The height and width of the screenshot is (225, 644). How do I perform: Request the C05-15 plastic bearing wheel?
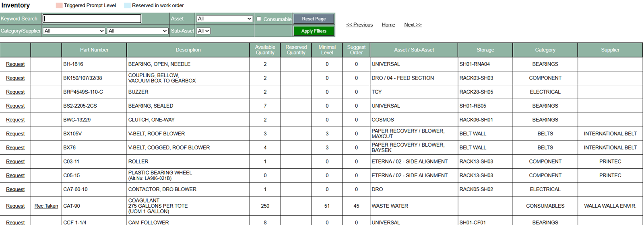(15, 176)
